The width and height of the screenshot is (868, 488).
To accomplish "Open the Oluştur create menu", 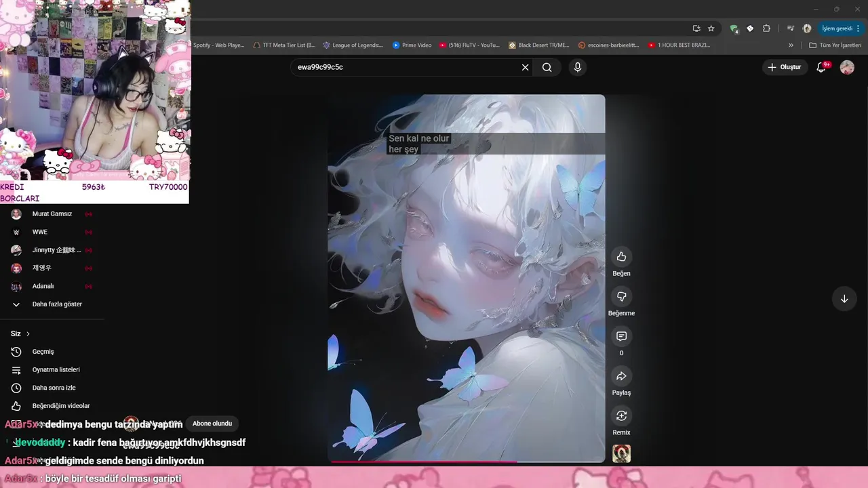I will point(784,67).
